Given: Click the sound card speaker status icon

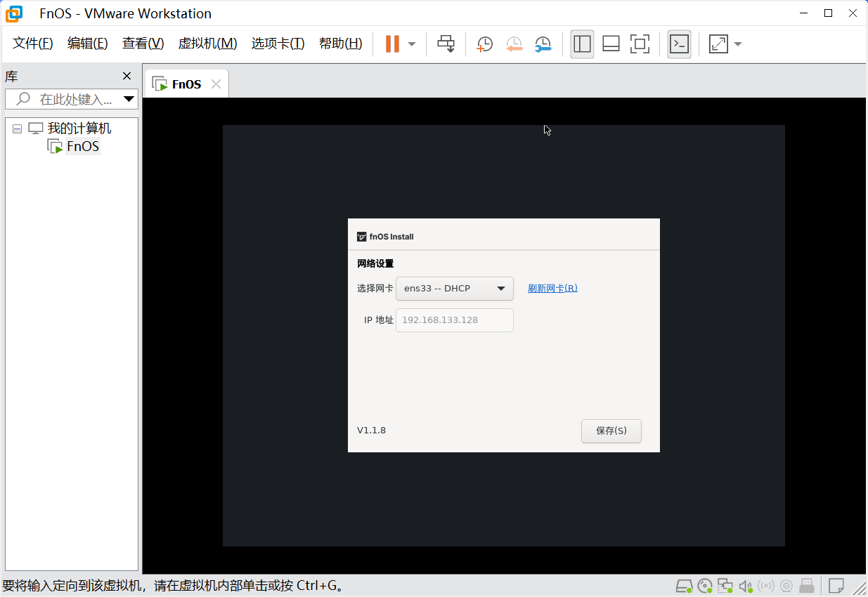Looking at the screenshot, I should pyautogui.click(x=746, y=586).
